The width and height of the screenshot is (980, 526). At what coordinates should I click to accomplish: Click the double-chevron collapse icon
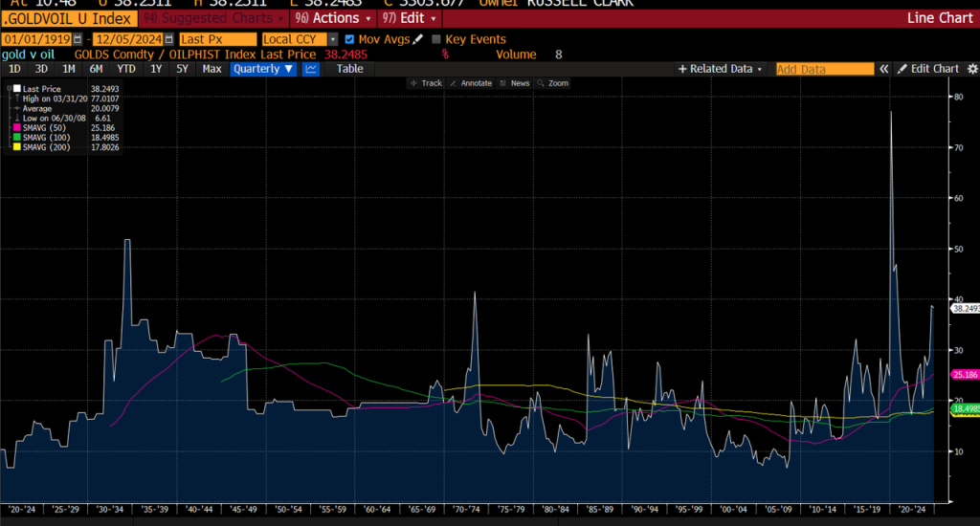[x=885, y=69]
